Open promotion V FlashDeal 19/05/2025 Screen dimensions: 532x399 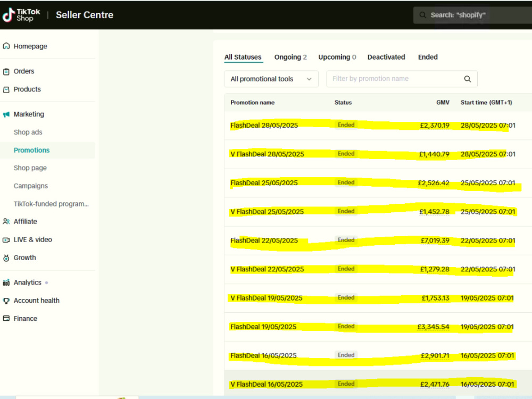coord(267,298)
